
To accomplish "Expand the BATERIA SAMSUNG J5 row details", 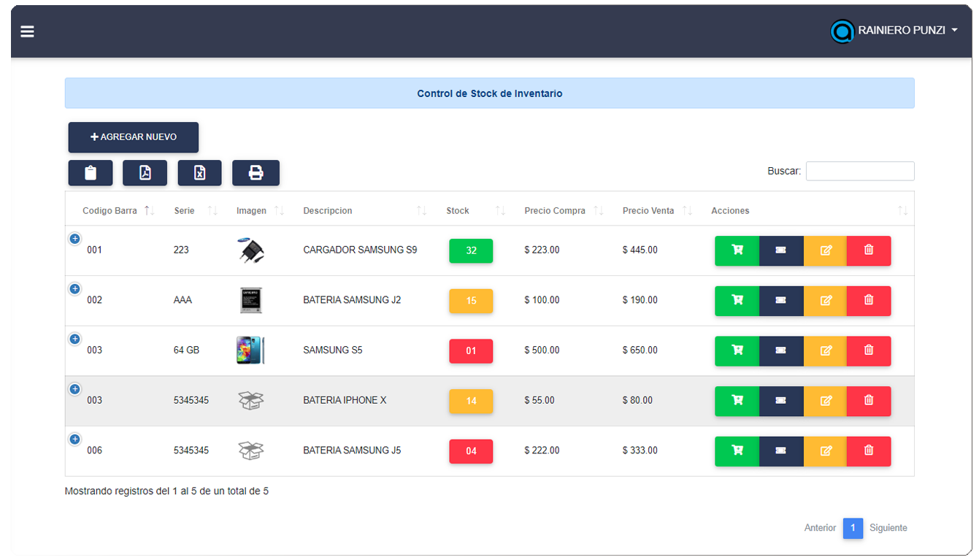I will [74, 439].
